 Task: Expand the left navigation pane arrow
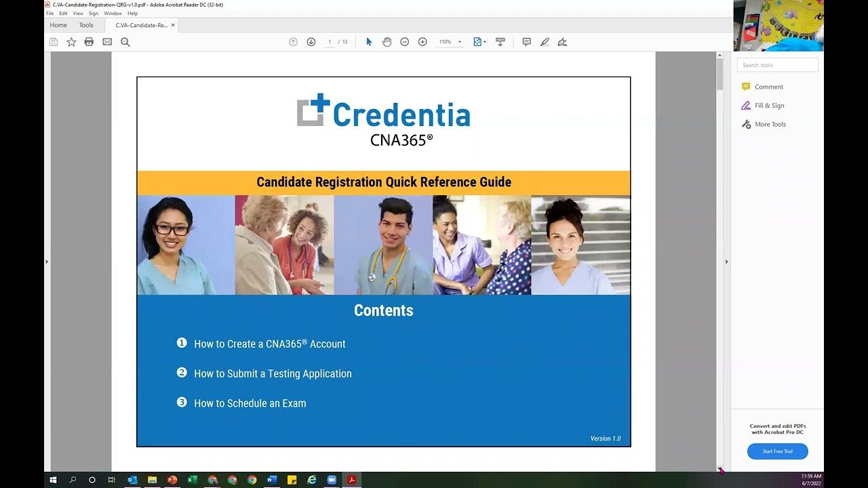(47, 262)
